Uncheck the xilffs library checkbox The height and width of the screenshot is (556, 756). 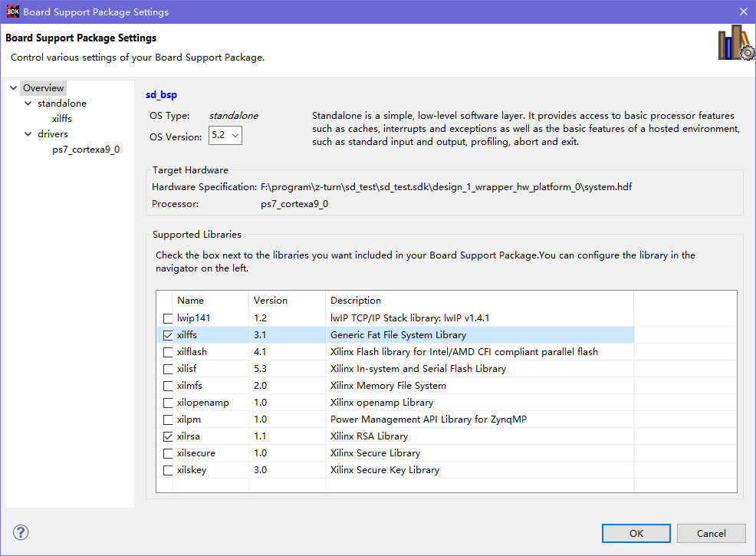point(168,335)
